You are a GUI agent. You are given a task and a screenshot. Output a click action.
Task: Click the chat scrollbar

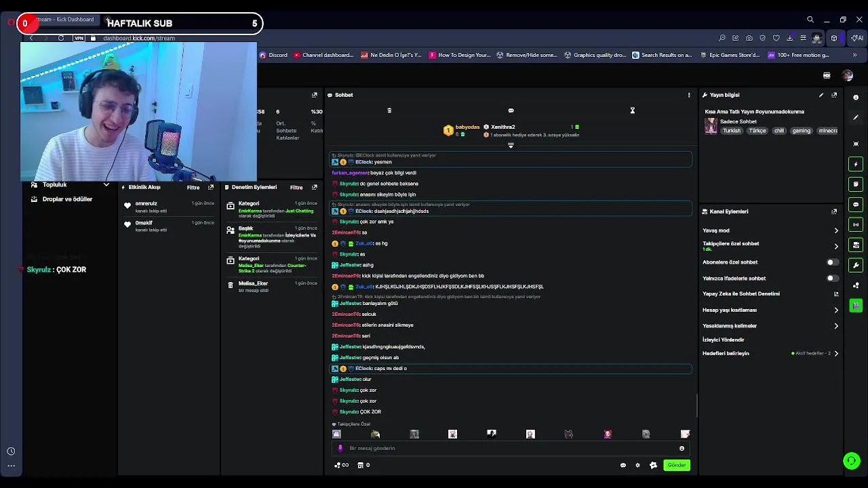pyautogui.click(x=696, y=406)
